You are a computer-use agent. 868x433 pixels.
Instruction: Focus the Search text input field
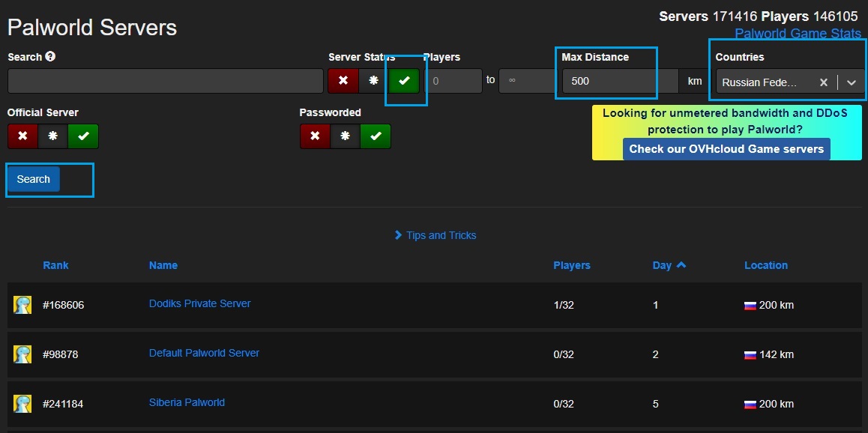[166, 81]
